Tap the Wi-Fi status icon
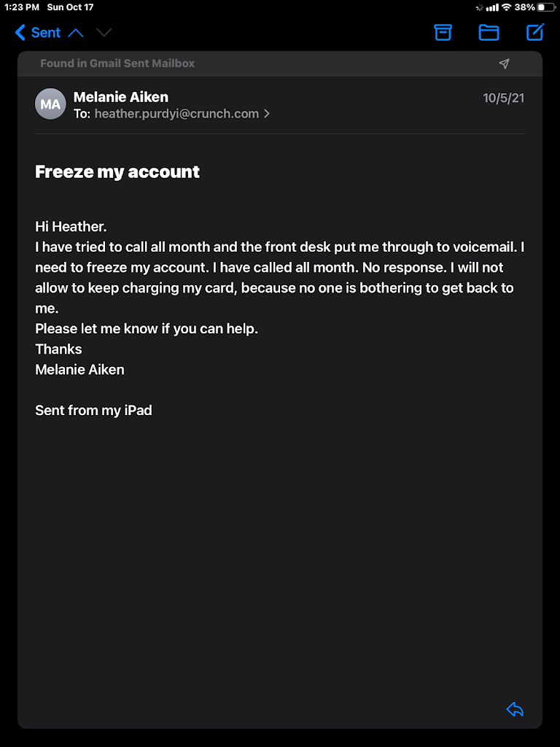 506,7
